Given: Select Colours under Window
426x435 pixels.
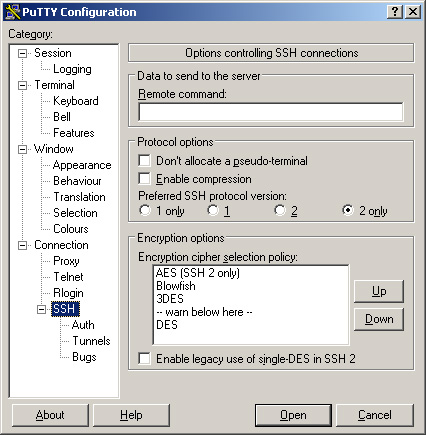Looking at the screenshot, I should pyautogui.click(x=71, y=229).
